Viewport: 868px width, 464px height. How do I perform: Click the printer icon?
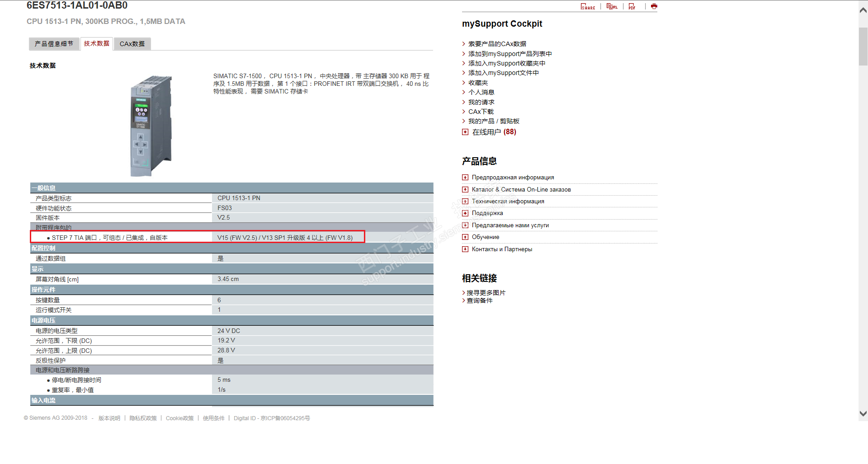(x=654, y=6)
